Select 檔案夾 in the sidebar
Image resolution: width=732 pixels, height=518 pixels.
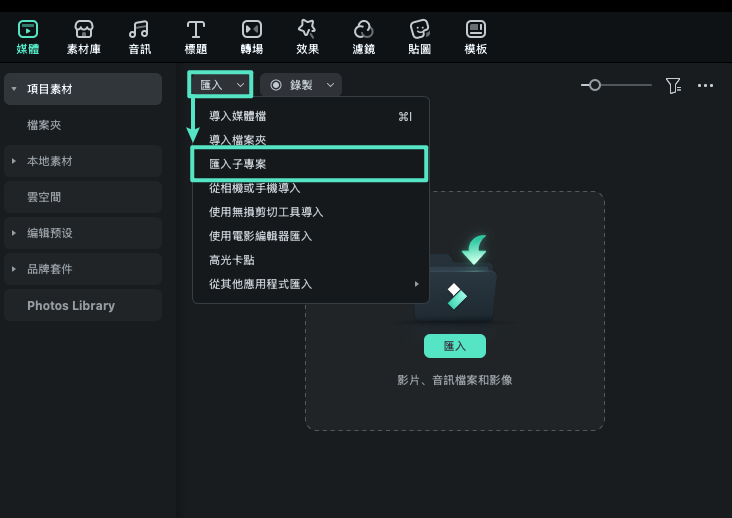pyautogui.click(x=44, y=125)
